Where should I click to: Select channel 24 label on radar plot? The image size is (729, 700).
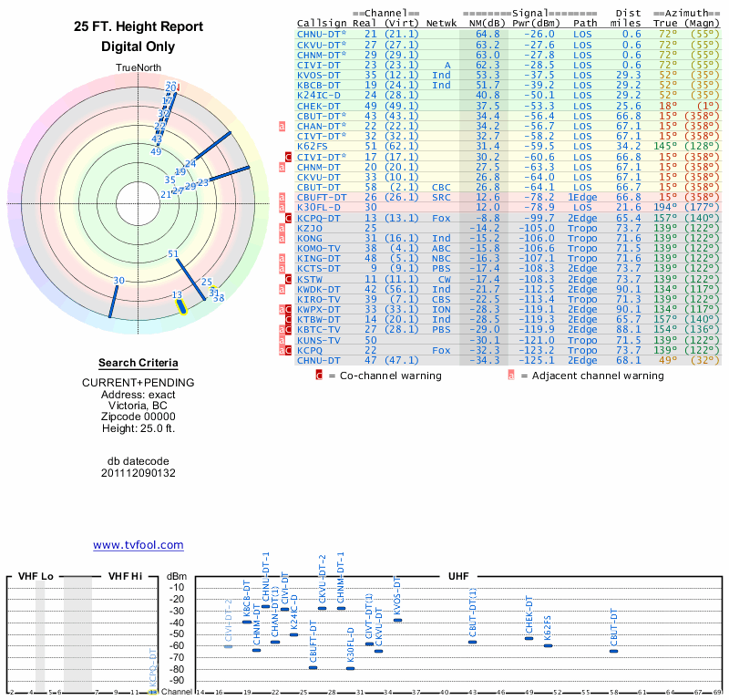click(190, 163)
